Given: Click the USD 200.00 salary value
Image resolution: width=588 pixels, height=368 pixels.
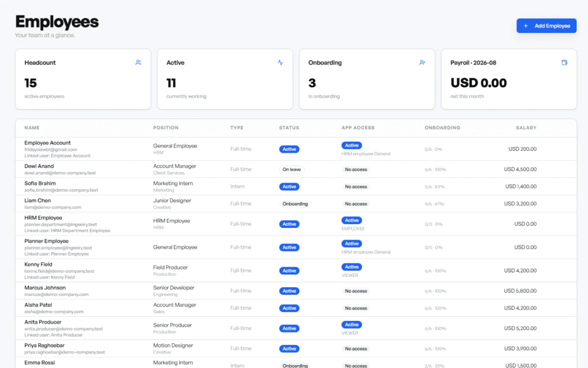Looking at the screenshot, I should coord(522,149).
